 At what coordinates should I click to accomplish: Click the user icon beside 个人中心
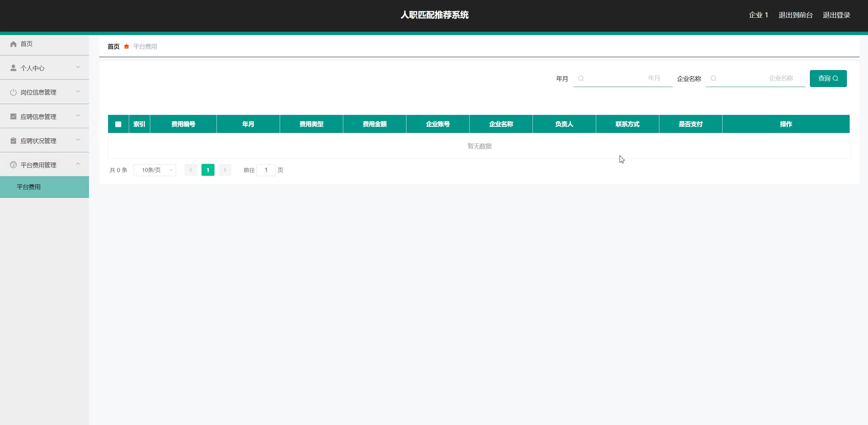13,68
